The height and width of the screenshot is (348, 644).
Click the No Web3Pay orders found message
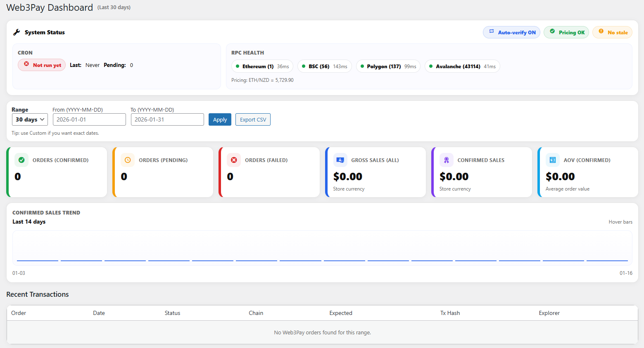tap(322, 332)
